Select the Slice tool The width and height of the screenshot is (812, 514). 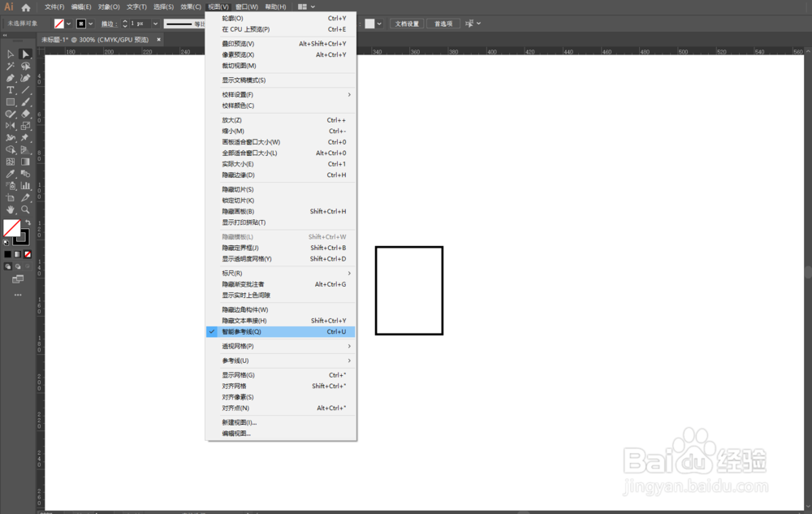click(25, 198)
